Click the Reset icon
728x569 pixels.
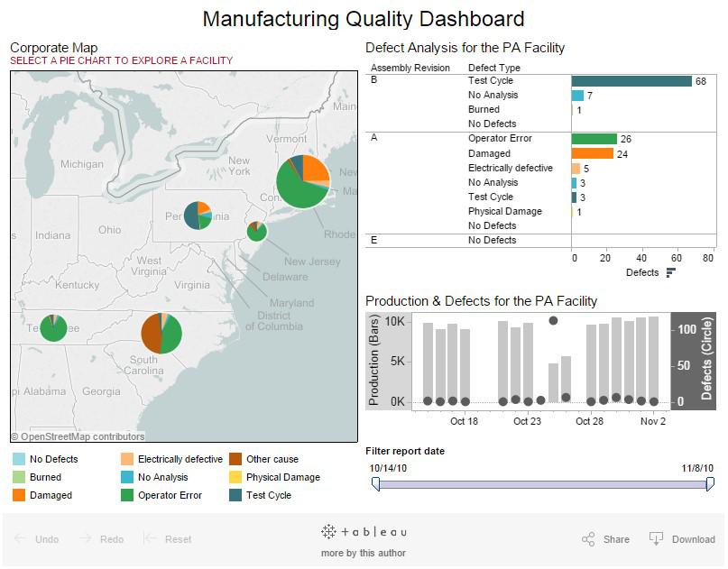point(151,539)
